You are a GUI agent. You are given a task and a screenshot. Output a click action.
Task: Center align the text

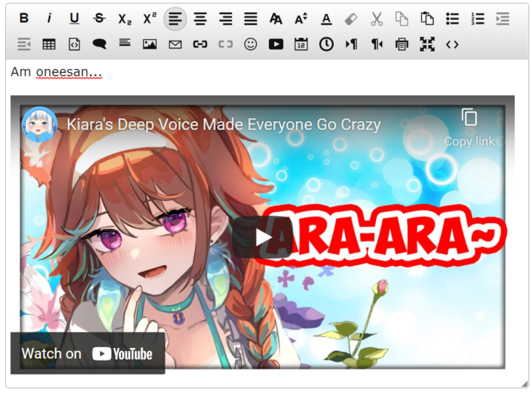click(200, 18)
